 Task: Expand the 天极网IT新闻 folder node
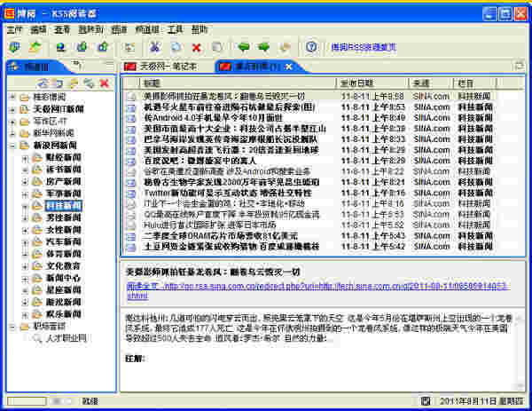coord(12,110)
